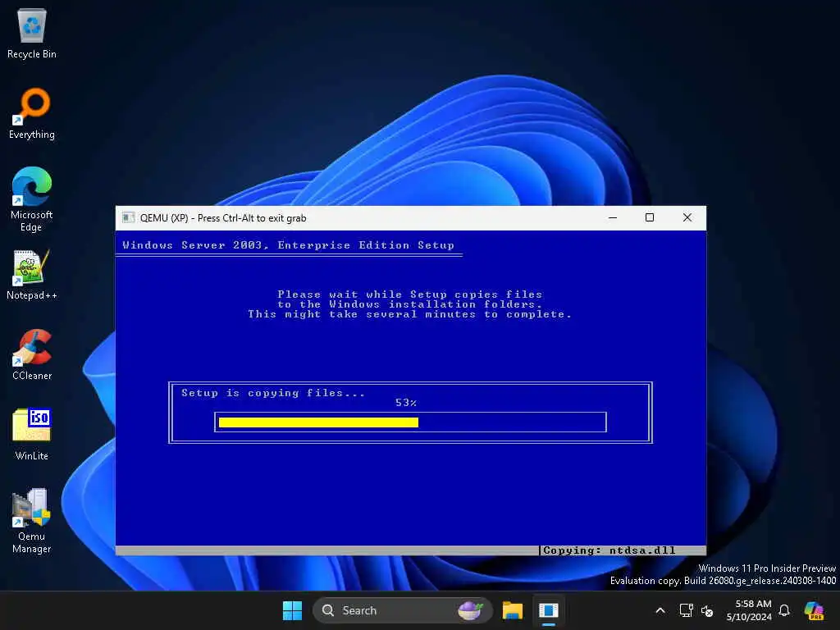The width and height of the screenshot is (840, 630).
Task: Click the search highlight icon in the Search box
Action: 470,610
